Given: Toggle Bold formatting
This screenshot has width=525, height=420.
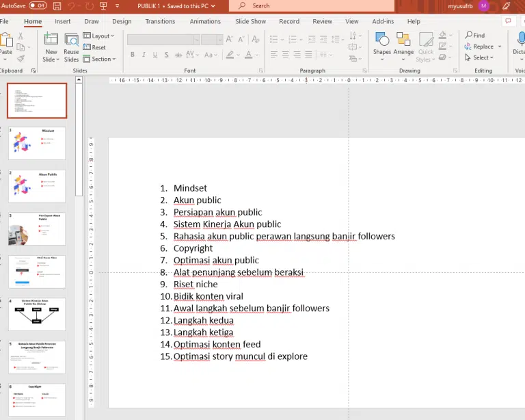Looking at the screenshot, I should (x=132, y=55).
